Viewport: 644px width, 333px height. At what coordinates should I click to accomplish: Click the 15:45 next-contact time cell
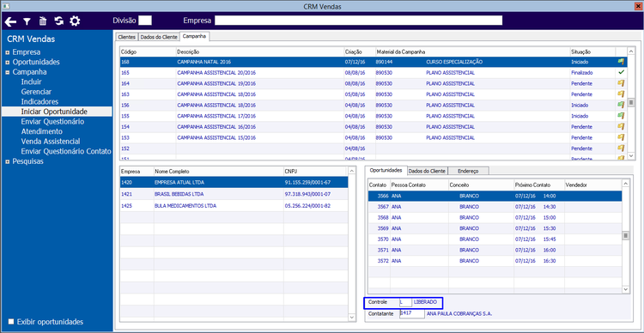click(550, 239)
